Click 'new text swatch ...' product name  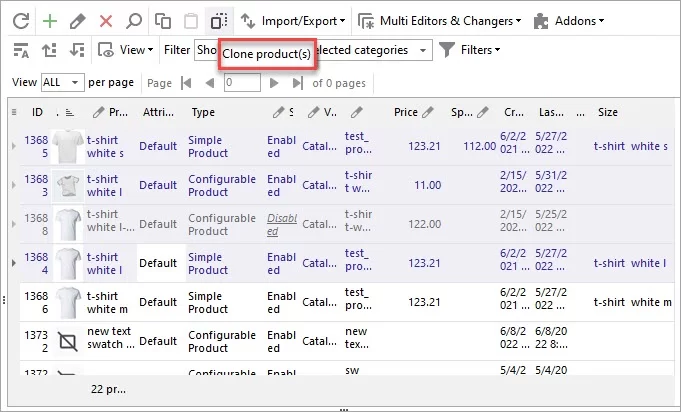tap(110, 338)
